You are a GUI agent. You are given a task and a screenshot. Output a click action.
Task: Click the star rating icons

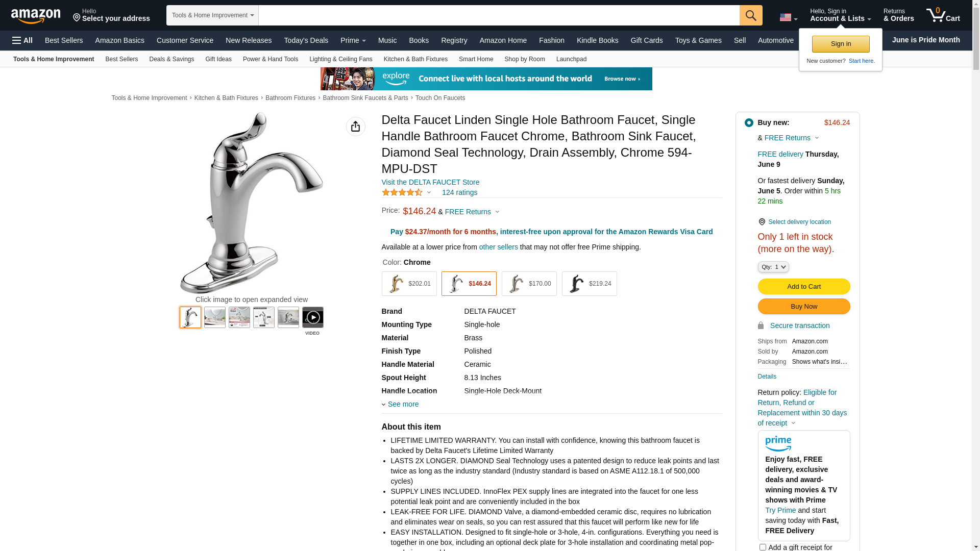coord(402,192)
